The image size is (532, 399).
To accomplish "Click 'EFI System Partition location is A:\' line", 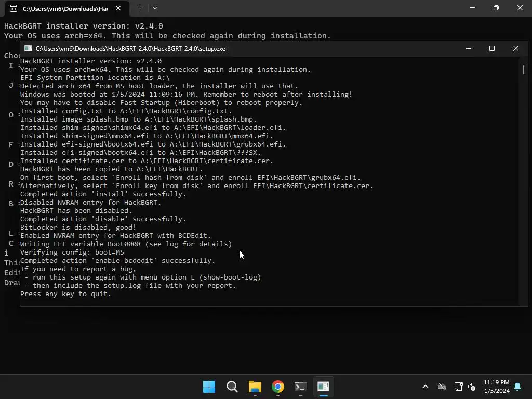I will pos(95,78).
